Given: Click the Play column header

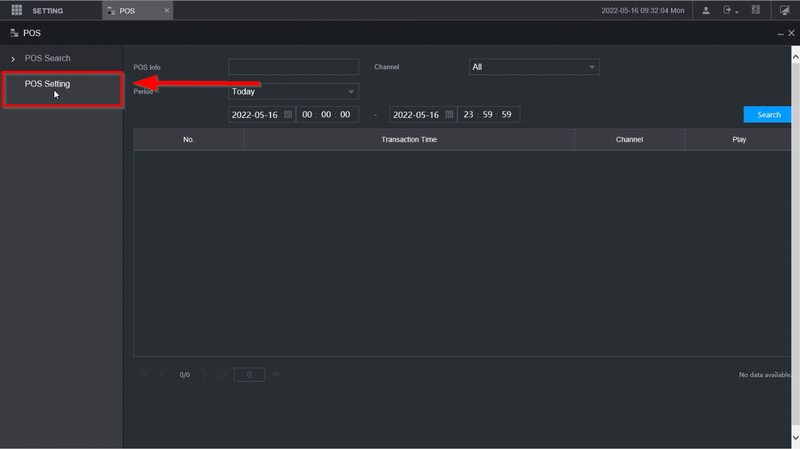Looking at the screenshot, I should [739, 139].
